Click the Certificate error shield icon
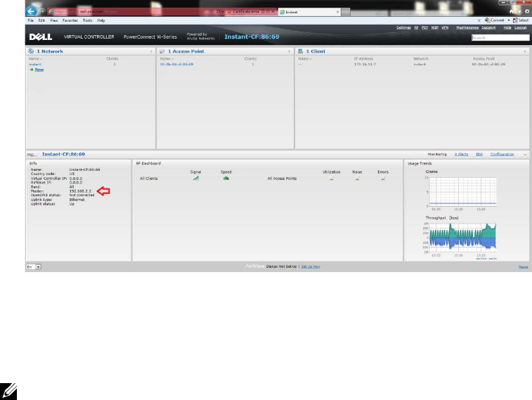532x400 pixels. coord(229,11)
